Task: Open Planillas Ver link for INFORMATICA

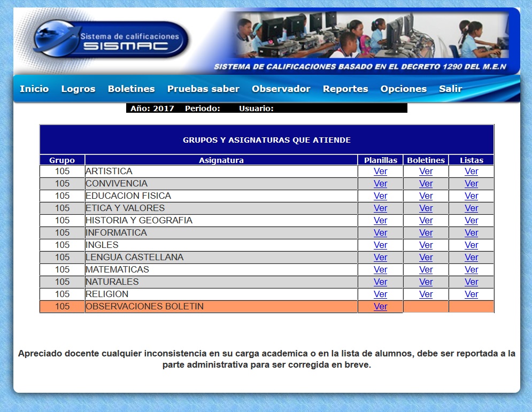Action: point(380,232)
